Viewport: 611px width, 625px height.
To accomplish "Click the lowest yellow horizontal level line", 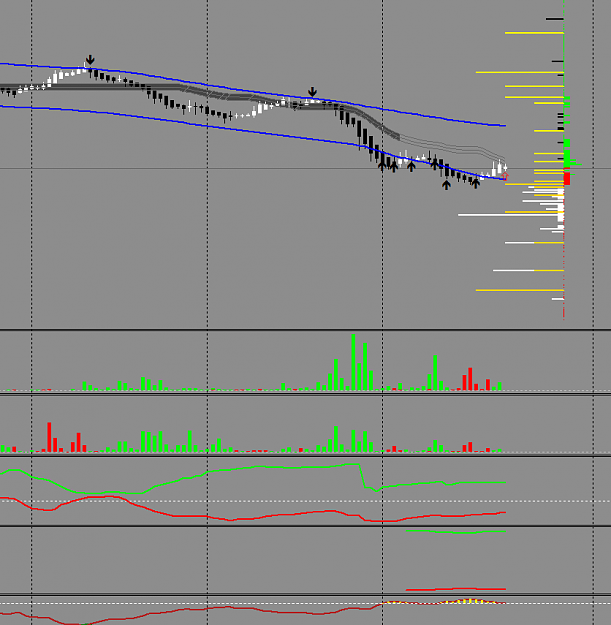I will (520, 290).
